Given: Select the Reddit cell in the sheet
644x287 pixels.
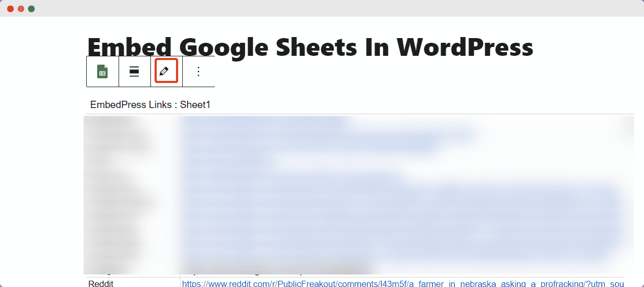Looking at the screenshot, I should coord(133,283).
